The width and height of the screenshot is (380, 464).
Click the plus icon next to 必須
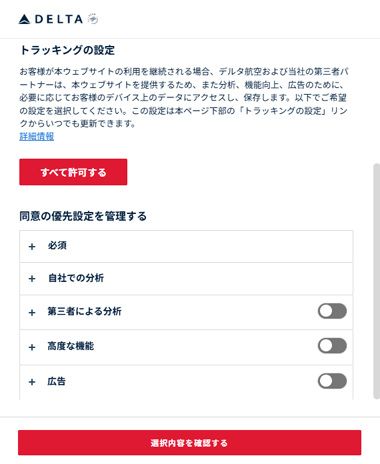(32, 246)
